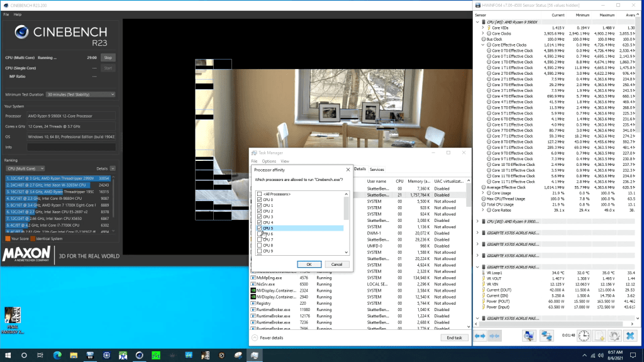Switch to Task Manager taskbar icon

255,355
